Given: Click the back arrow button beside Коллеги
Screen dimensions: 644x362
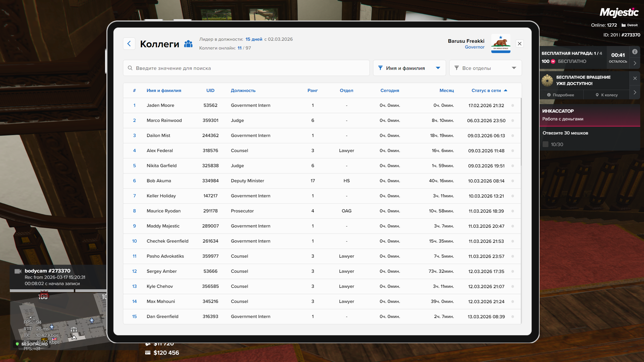Looking at the screenshot, I should point(129,44).
